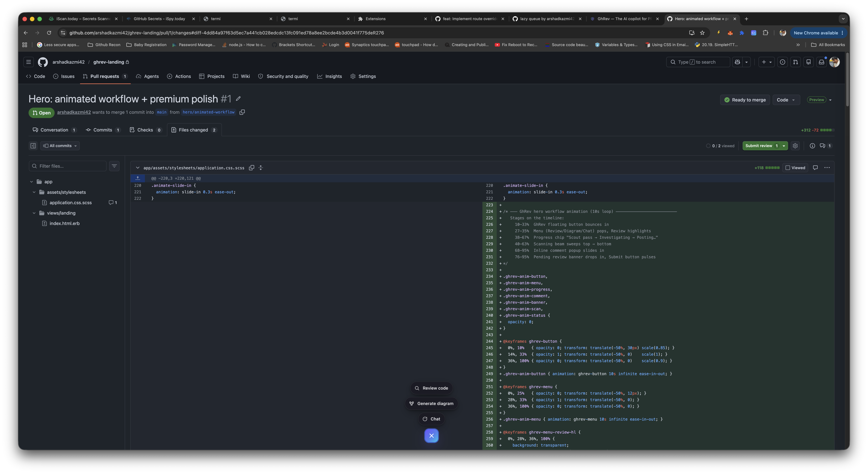Viewport: 868px width, 474px height.
Task: Select index.html.erb in file tree
Action: click(x=64, y=223)
